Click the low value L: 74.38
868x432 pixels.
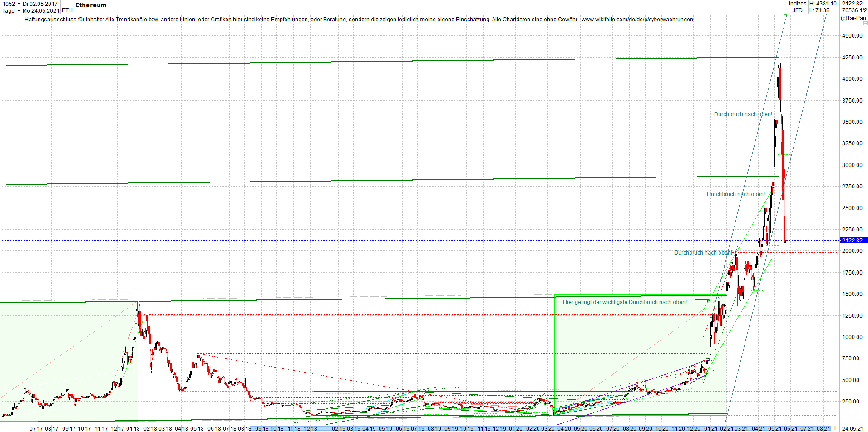tap(819, 10)
